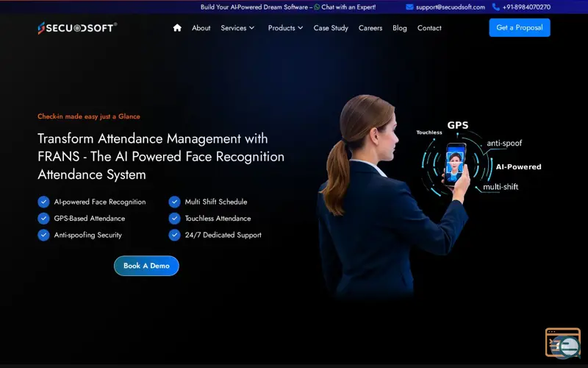
Task: Click 'Check-in made easy just a Glance' text
Action: click(89, 116)
